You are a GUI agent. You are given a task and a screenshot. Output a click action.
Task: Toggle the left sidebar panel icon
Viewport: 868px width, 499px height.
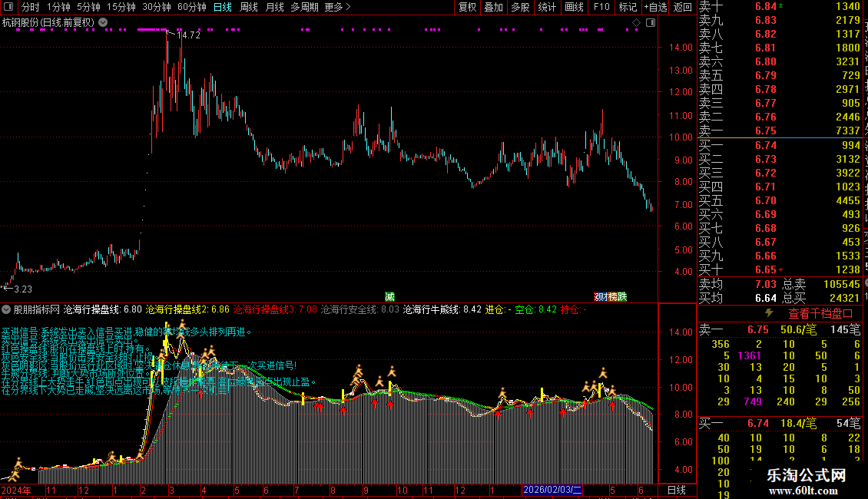pyautogui.click(x=8, y=7)
